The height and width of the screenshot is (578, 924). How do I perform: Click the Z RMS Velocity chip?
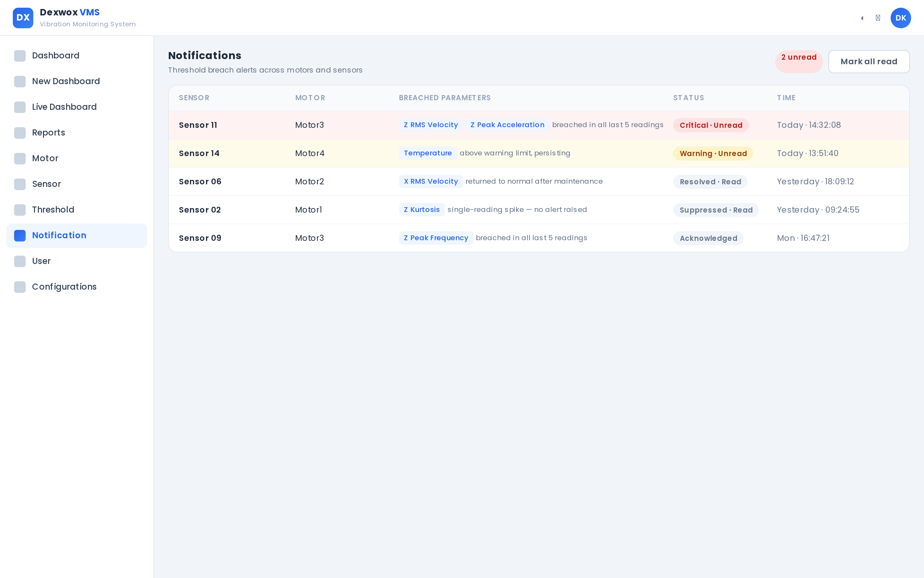[431, 125]
